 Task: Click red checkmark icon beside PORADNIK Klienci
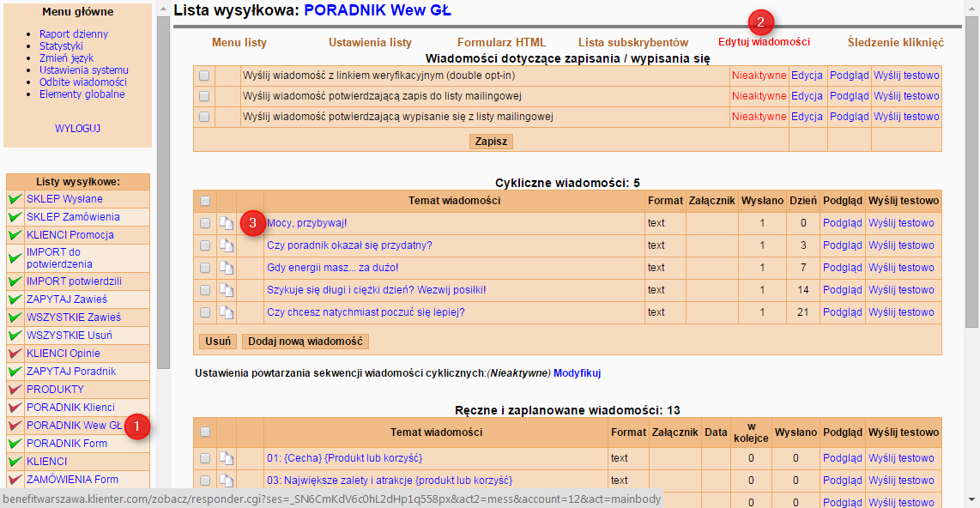point(15,408)
